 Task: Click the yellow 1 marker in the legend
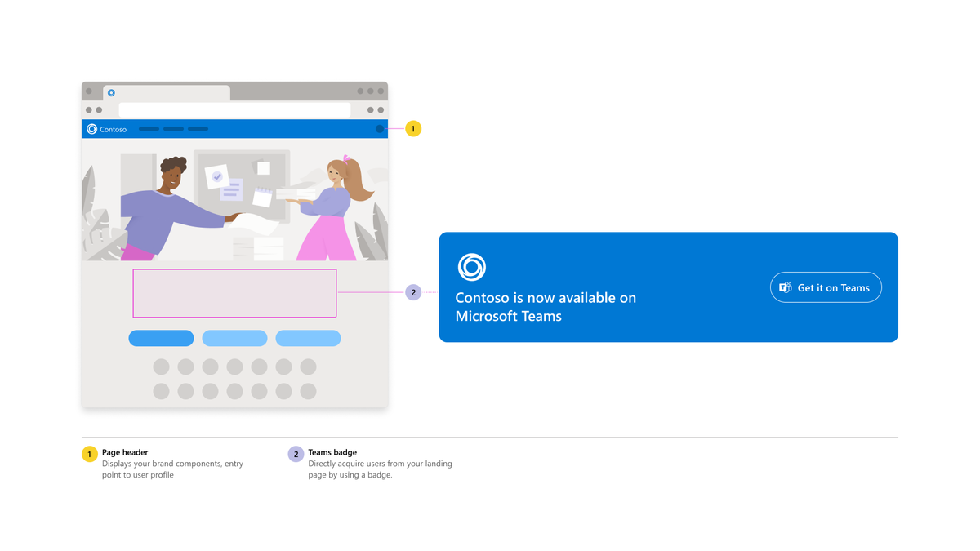(x=90, y=454)
